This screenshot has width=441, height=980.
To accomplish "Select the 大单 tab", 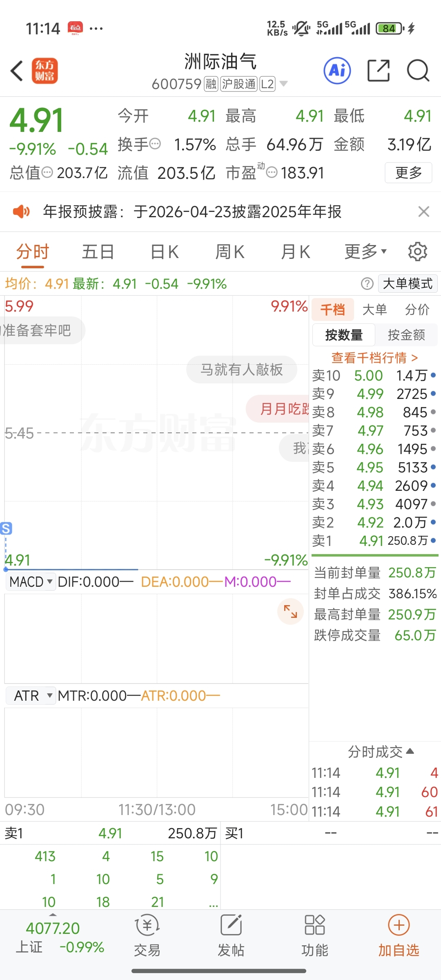I will click(375, 310).
